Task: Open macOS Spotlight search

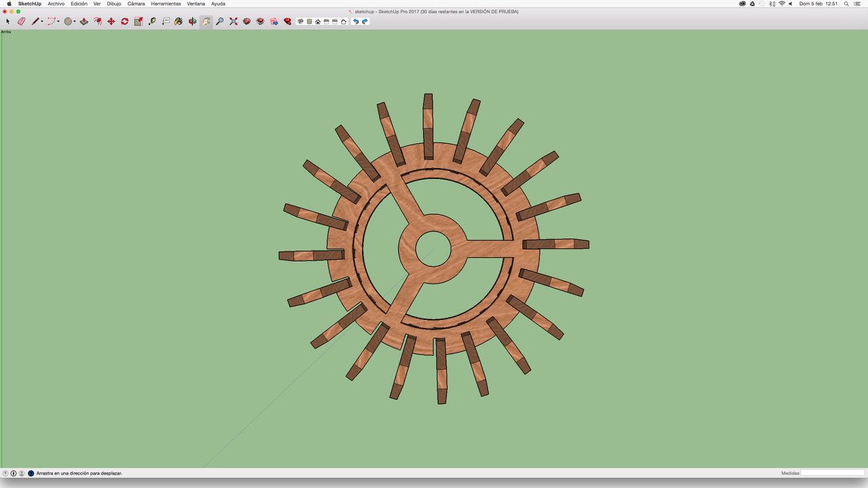Action: click(846, 3)
